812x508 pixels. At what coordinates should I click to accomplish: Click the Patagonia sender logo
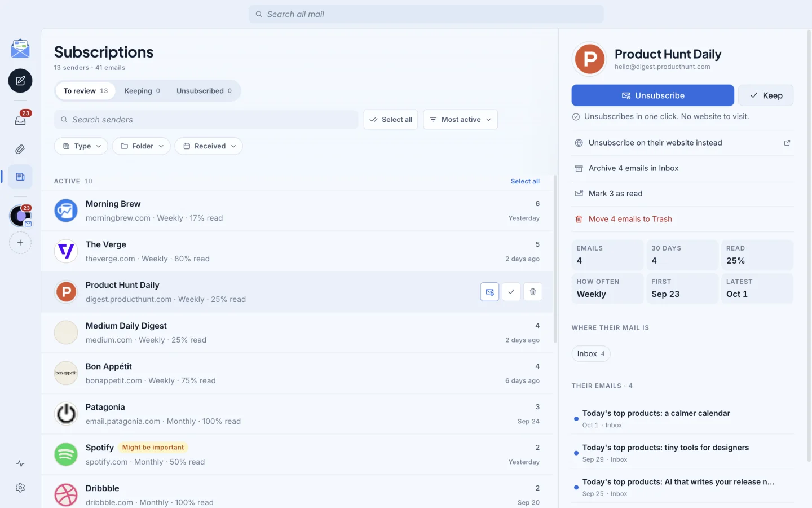(x=66, y=414)
